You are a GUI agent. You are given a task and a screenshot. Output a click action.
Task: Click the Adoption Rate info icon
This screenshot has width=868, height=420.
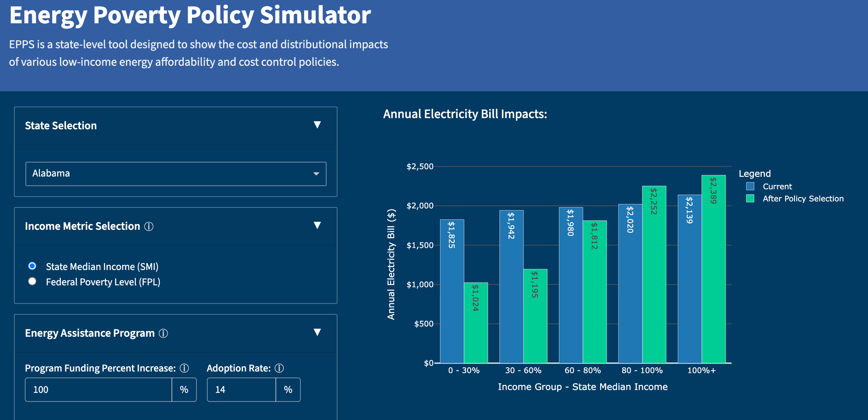[x=279, y=368]
